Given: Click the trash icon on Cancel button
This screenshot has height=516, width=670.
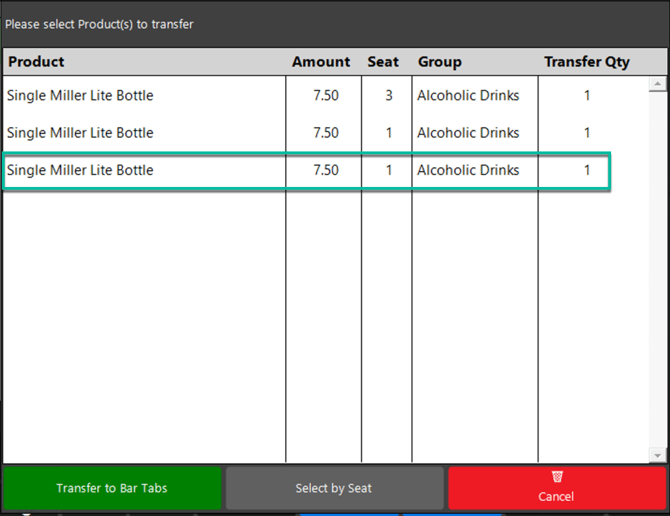Looking at the screenshot, I should [557, 477].
